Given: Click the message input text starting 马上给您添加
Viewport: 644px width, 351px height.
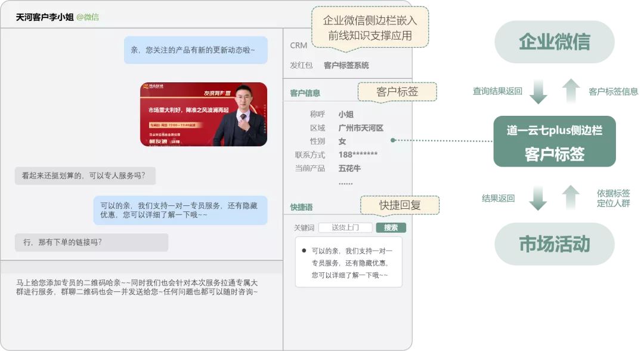Looking at the screenshot, I should [x=137, y=287].
